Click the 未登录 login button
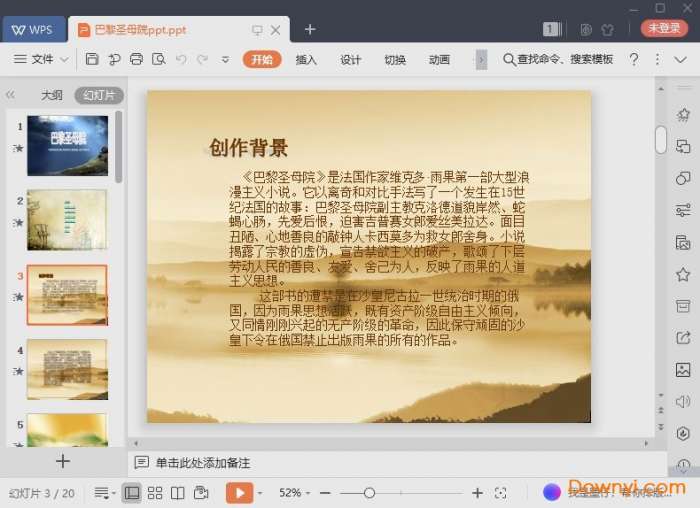Screen dimensions: 700x508 [664, 29]
